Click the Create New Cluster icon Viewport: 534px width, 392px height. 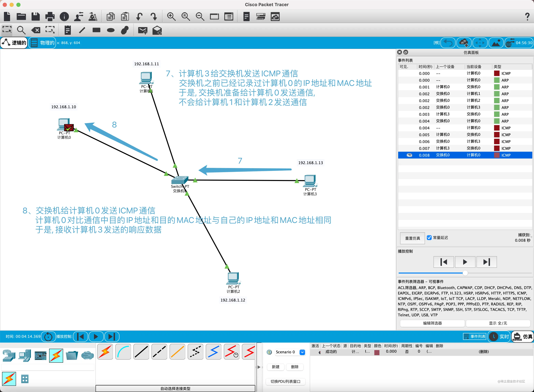click(x=464, y=43)
